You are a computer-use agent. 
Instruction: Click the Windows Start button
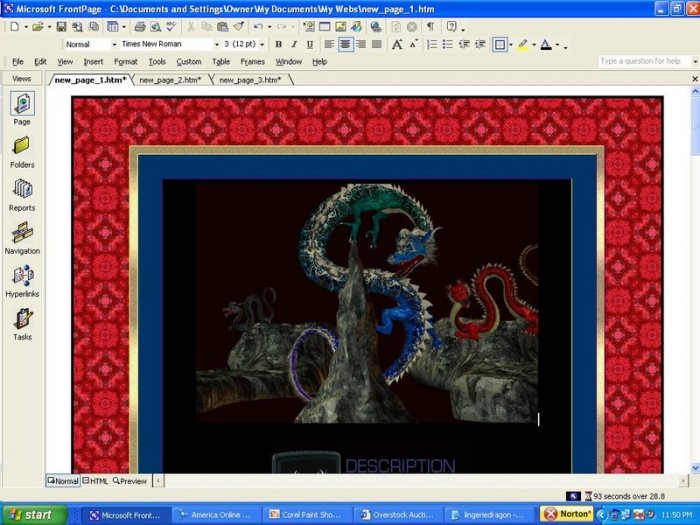[x=33, y=515]
